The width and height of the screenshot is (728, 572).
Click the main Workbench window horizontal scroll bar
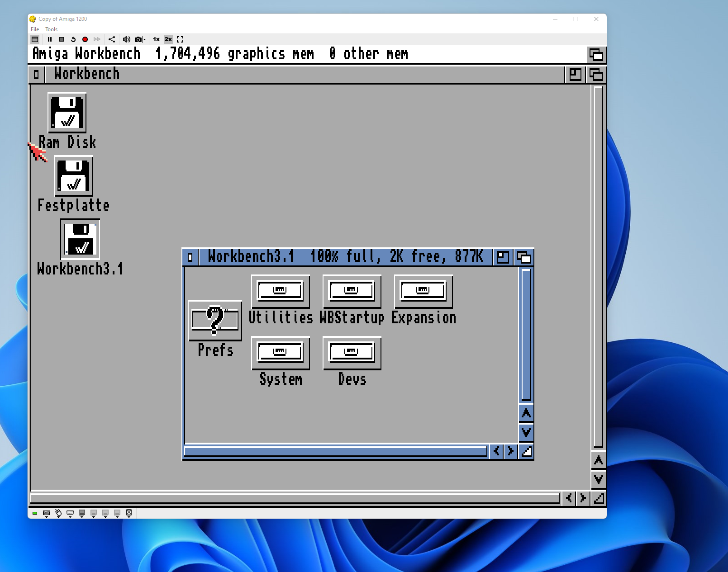tap(295, 498)
